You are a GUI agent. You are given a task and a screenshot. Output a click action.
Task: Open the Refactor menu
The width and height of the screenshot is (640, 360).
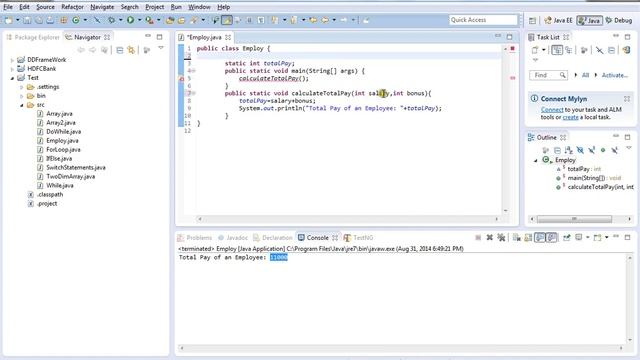tap(72, 7)
